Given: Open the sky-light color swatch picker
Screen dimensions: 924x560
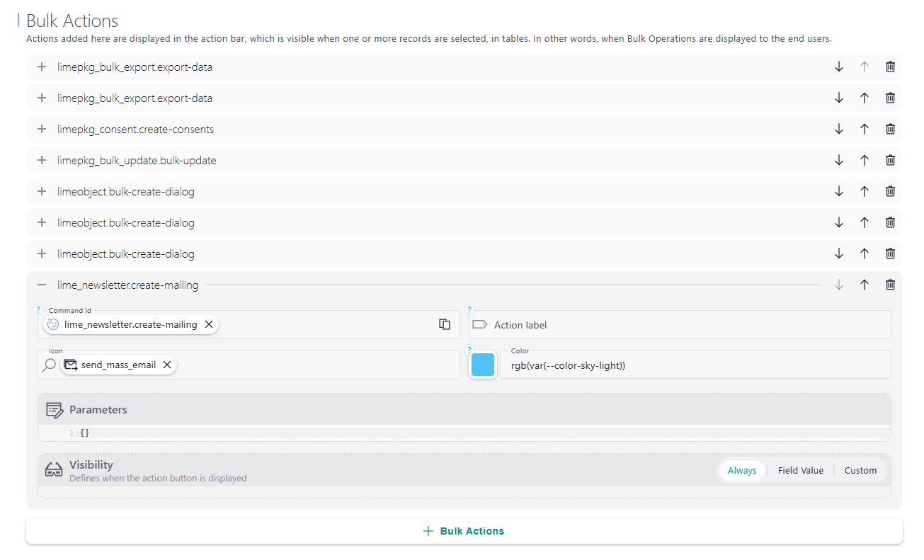Looking at the screenshot, I should point(483,365).
